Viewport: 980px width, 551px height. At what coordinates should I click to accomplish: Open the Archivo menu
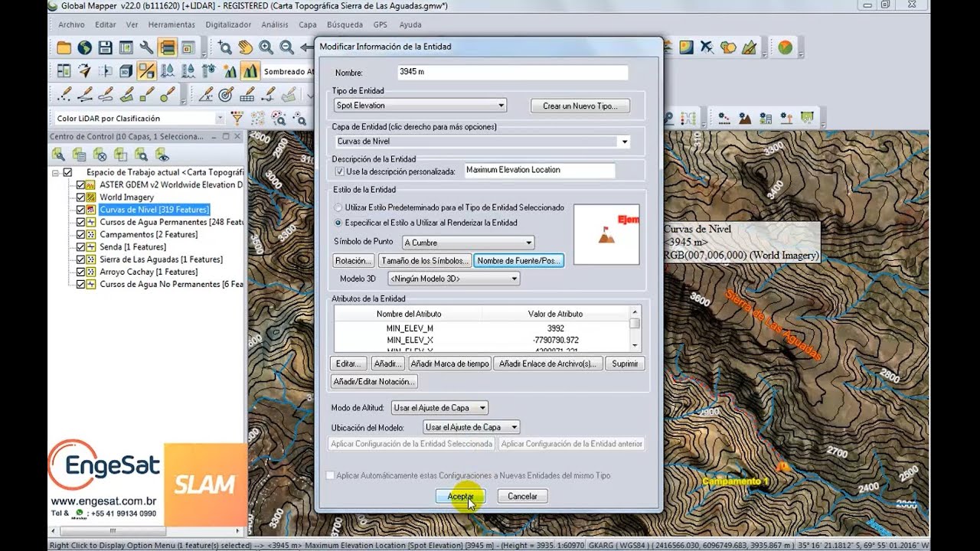(71, 24)
